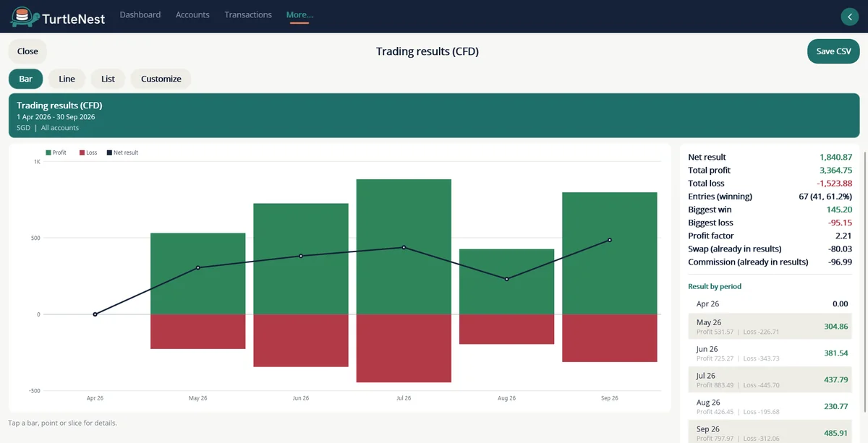Click the Swap (already in results) row
868x443 pixels.
tap(770, 249)
